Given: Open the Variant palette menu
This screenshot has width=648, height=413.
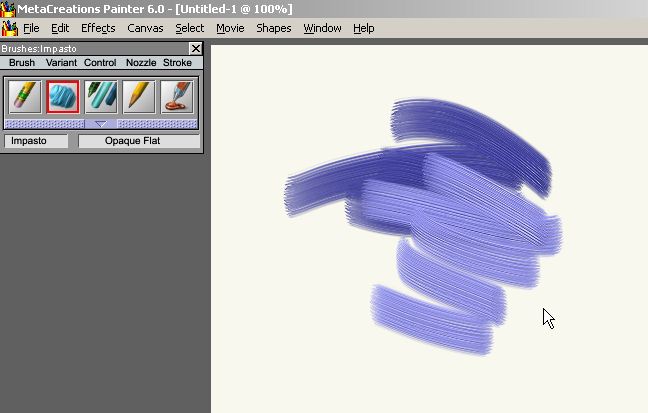Looking at the screenshot, I should (61, 62).
